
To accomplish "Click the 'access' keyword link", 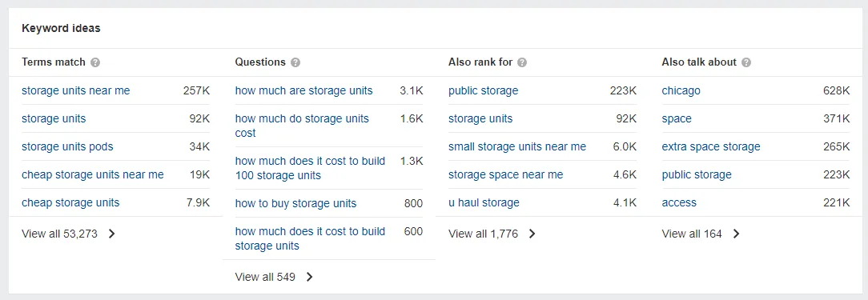I will click(679, 202).
